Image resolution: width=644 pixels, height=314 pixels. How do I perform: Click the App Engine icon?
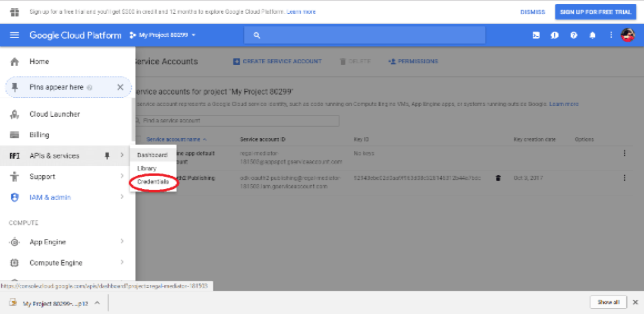pyautogui.click(x=15, y=242)
